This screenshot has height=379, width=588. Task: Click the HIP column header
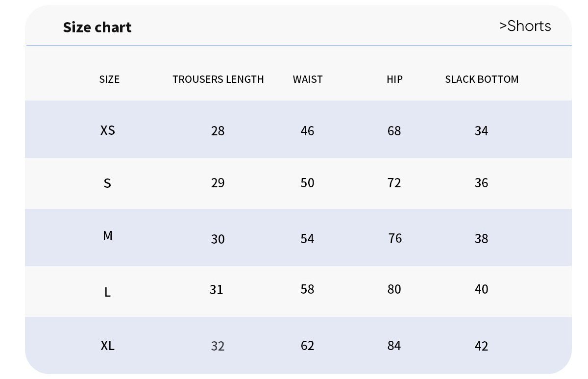click(x=394, y=79)
